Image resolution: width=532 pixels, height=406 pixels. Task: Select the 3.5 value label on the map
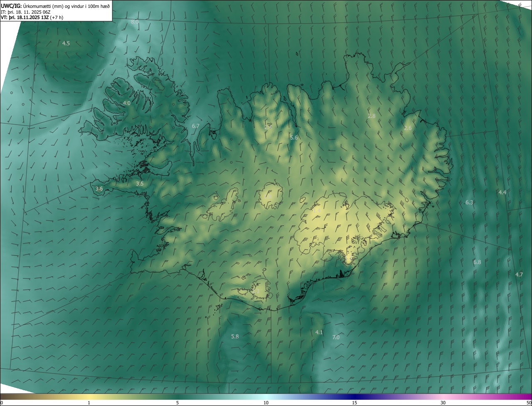[x=140, y=183]
